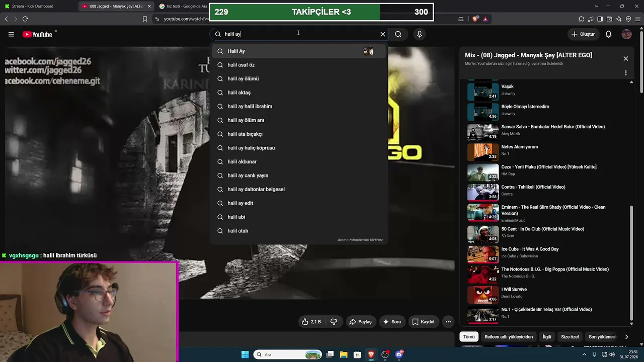Click the Kaydet save button
This screenshot has width=644, height=362.
[423, 322]
